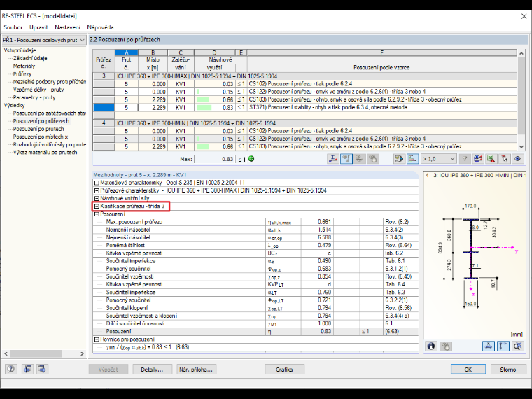This screenshot has height=399, width=532.
Task: Click the Excel export icon
Action: (491, 159)
